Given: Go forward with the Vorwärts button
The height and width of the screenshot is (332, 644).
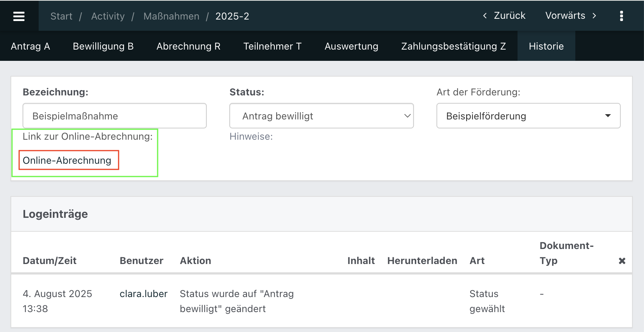Looking at the screenshot, I should click(570, 15).
